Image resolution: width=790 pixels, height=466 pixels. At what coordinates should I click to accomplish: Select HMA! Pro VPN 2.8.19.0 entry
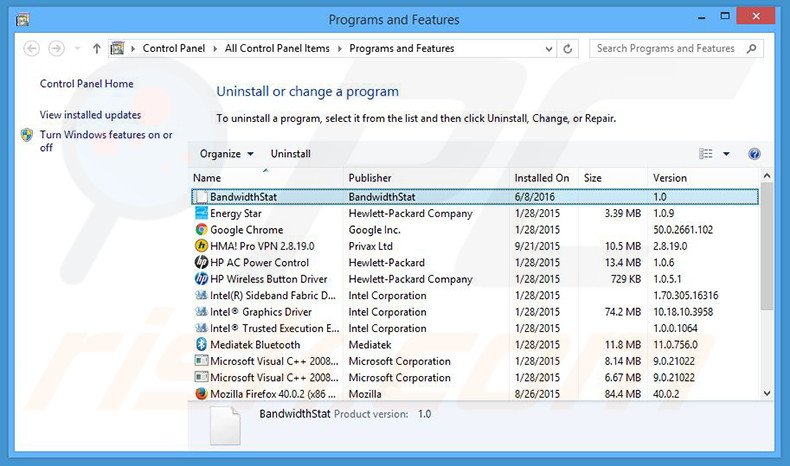click(x=262, y=246)
